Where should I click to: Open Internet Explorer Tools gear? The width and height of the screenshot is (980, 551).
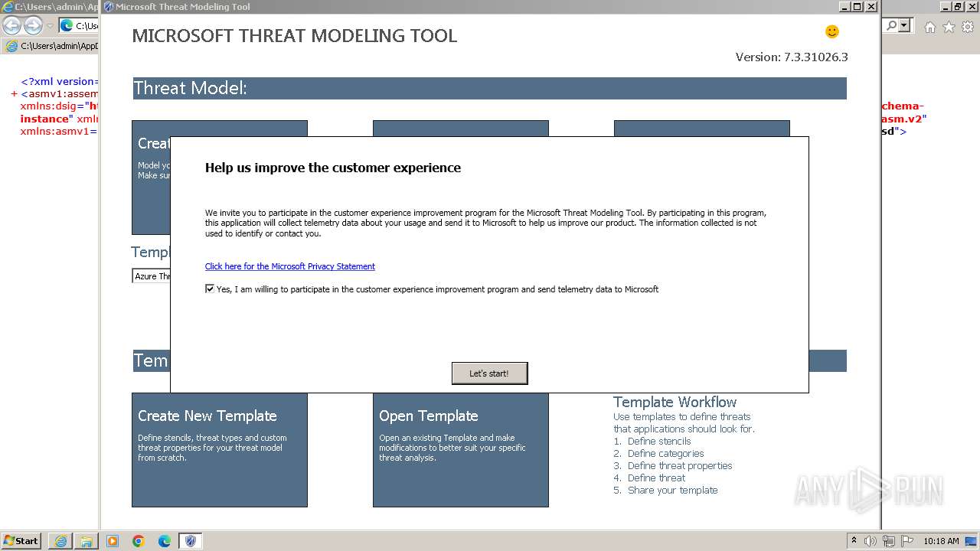pyautogui.click(x=968, y=27)
